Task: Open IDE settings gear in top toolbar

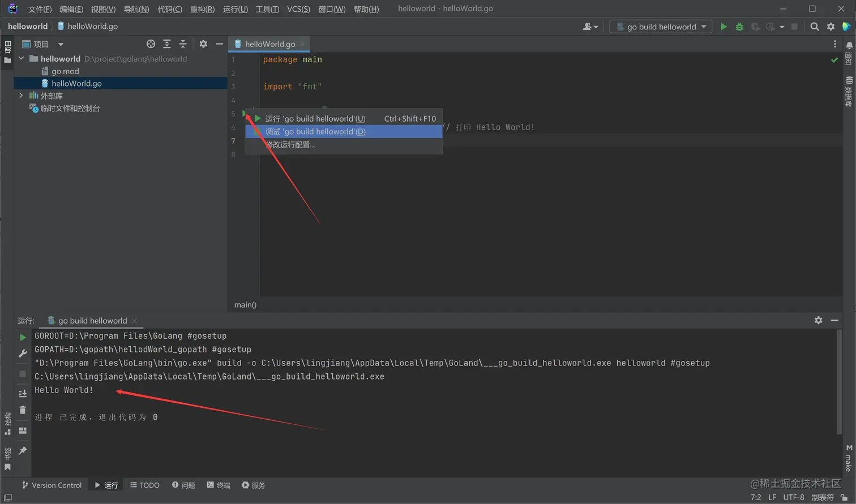Action: (831, 27)
